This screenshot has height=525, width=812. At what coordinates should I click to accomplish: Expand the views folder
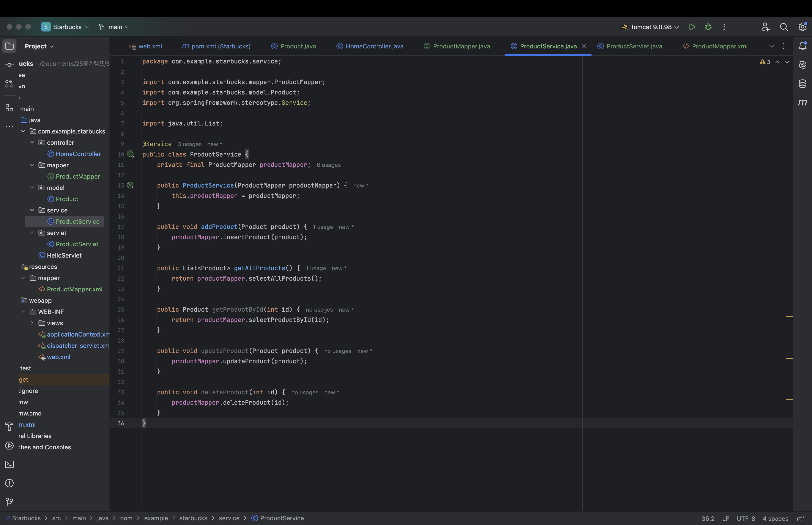(32, 323)
